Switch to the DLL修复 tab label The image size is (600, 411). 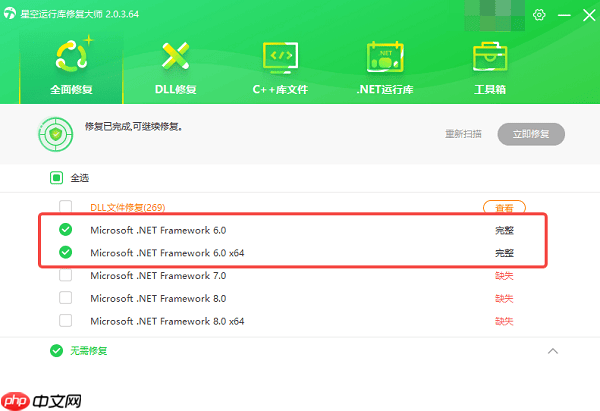175,90
